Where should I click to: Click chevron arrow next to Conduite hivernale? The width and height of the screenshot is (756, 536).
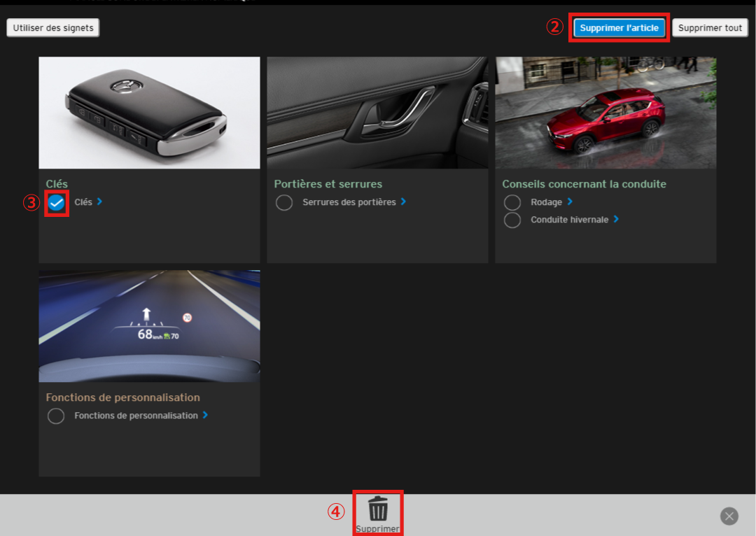tap(616, 219)
